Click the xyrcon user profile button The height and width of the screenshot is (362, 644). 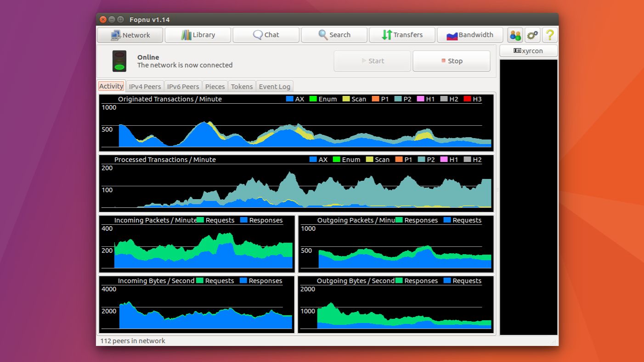coord(528,51)
